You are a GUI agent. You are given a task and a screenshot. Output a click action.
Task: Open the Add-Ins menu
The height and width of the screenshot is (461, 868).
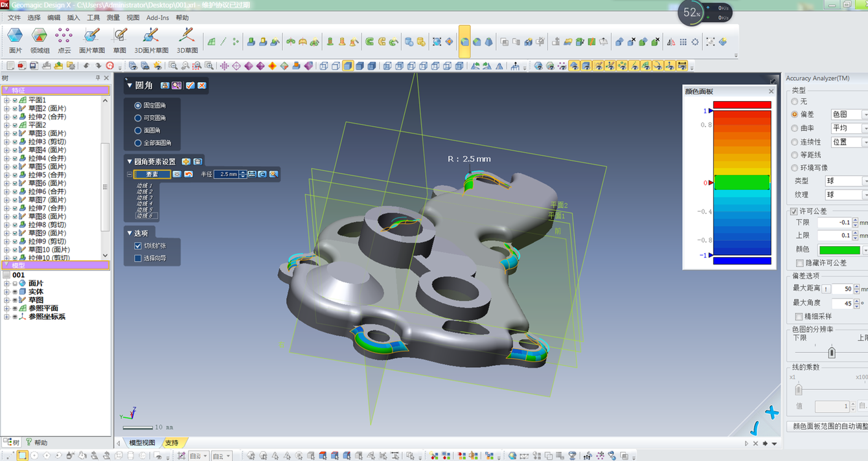click(157, 17)
